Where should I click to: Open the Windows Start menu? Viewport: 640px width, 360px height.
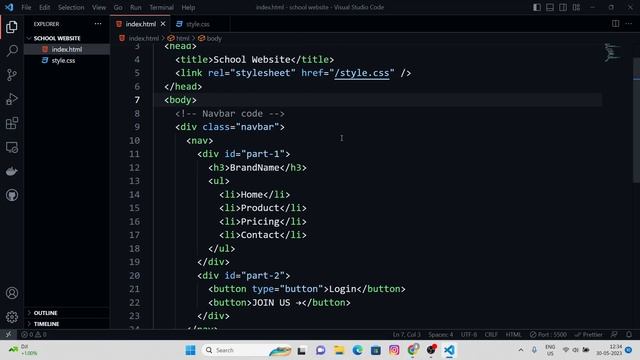click(x=190, y=350)
